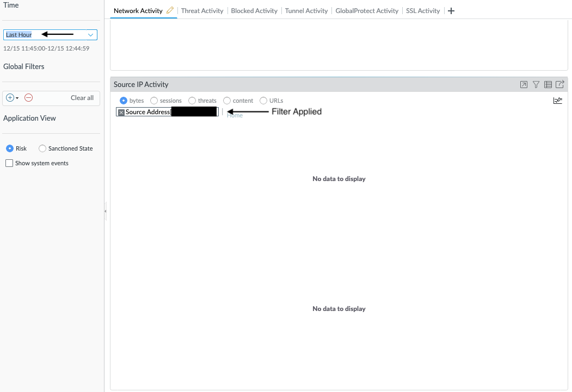This screenshot has width=572, height=392.
Task: Switch Source IP Activity to table view
Action: click(548, 84)
